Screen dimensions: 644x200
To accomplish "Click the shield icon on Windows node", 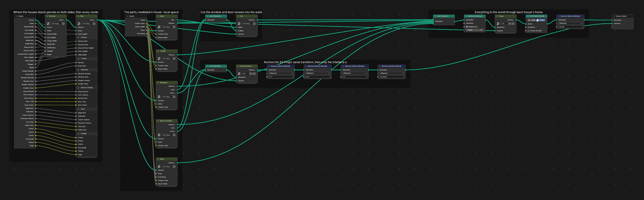I will 174,97.
